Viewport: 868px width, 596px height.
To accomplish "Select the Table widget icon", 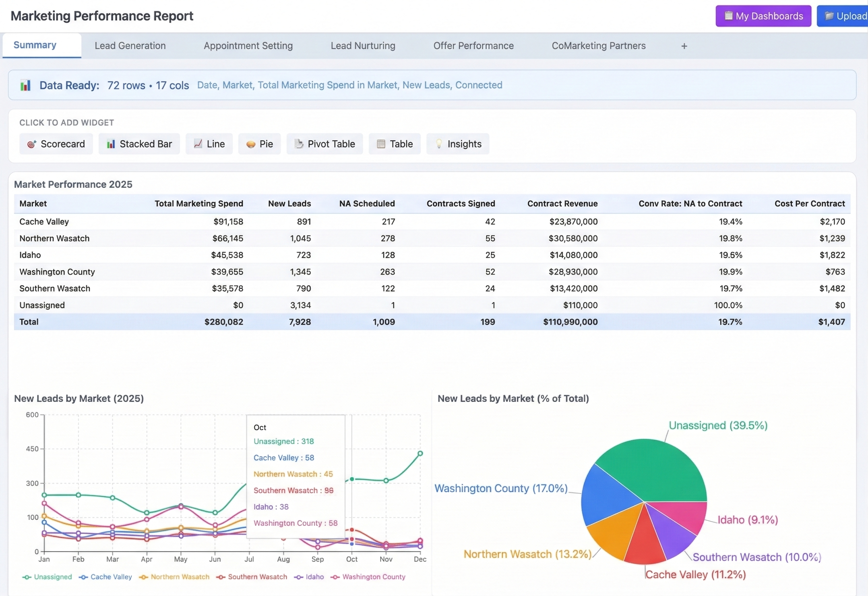I will point(381,144).
